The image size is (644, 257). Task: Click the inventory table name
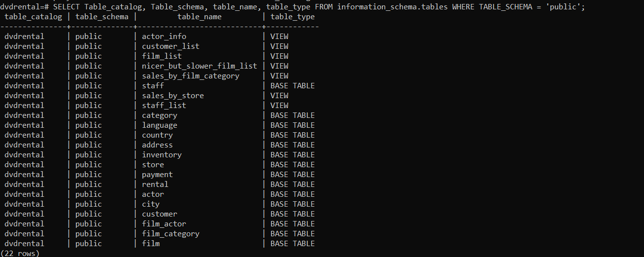click(162, 155)
